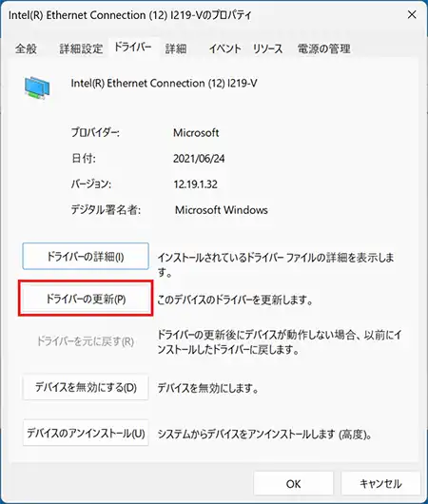Click the デジタル署名者: label
The image size is (428, 504).
click(x=106, y=210)
